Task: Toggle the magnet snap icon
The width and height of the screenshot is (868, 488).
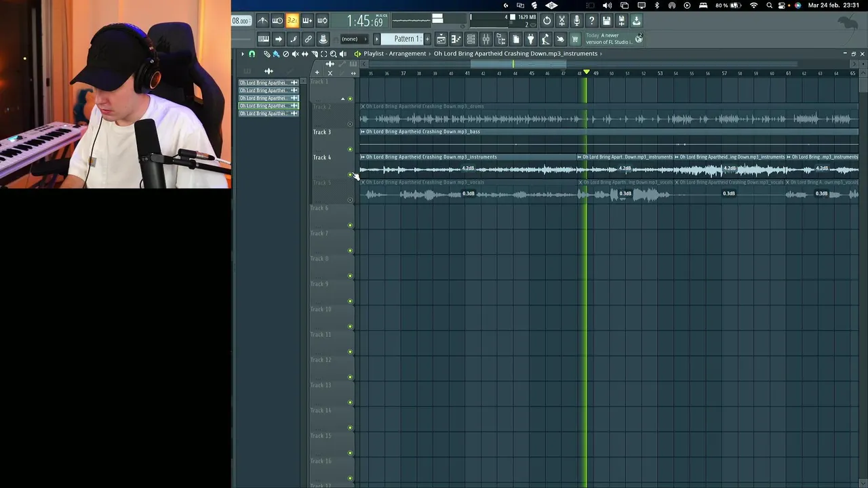Action: (252, 54)
